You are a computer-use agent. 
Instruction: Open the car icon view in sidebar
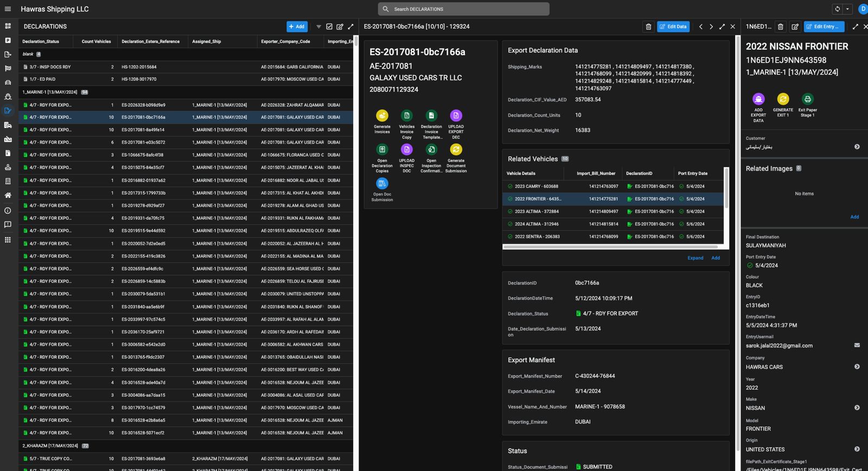(x=8, y=82)
